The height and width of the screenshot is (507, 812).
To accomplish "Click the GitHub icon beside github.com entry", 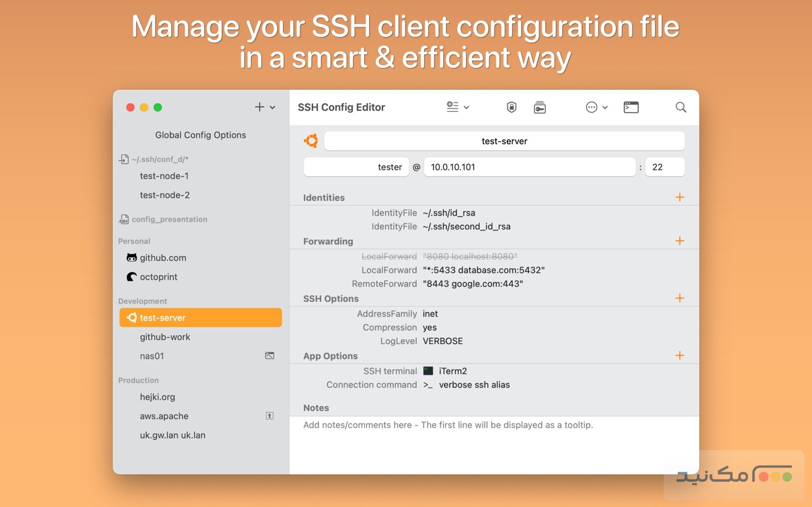I will [131, 257].
